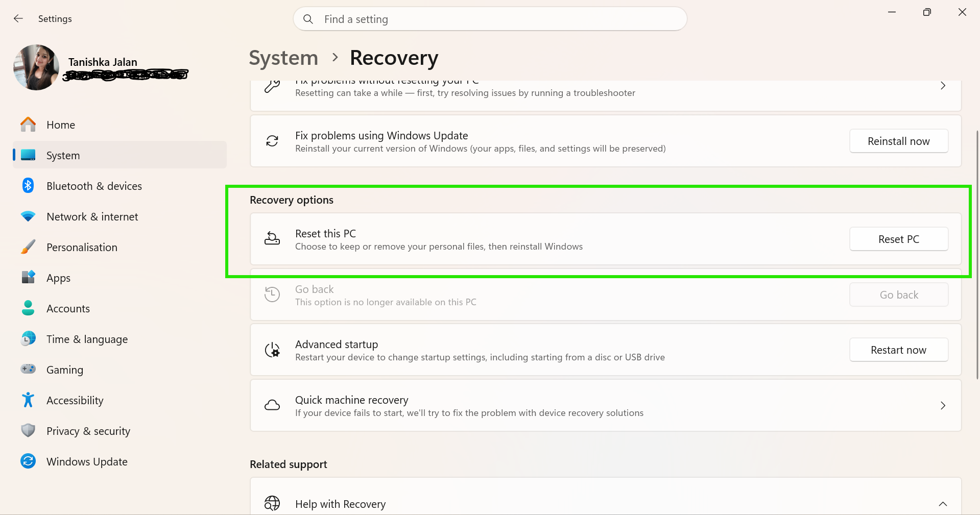
Task: Click the page vertical scrollbar
Action: pos(977,255)
